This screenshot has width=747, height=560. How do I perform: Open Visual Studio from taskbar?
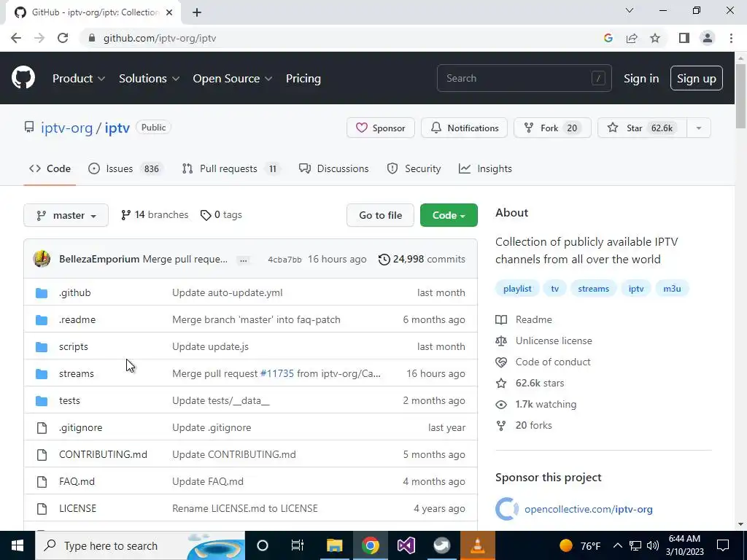406,545
